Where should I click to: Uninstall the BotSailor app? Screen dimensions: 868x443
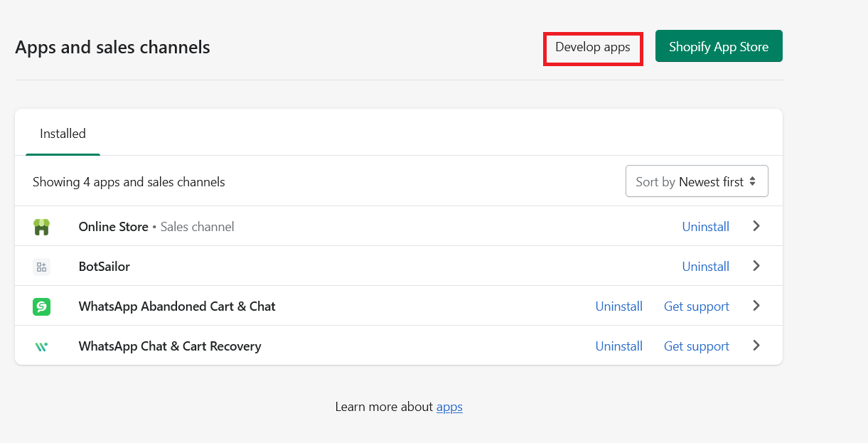[706, 267]
